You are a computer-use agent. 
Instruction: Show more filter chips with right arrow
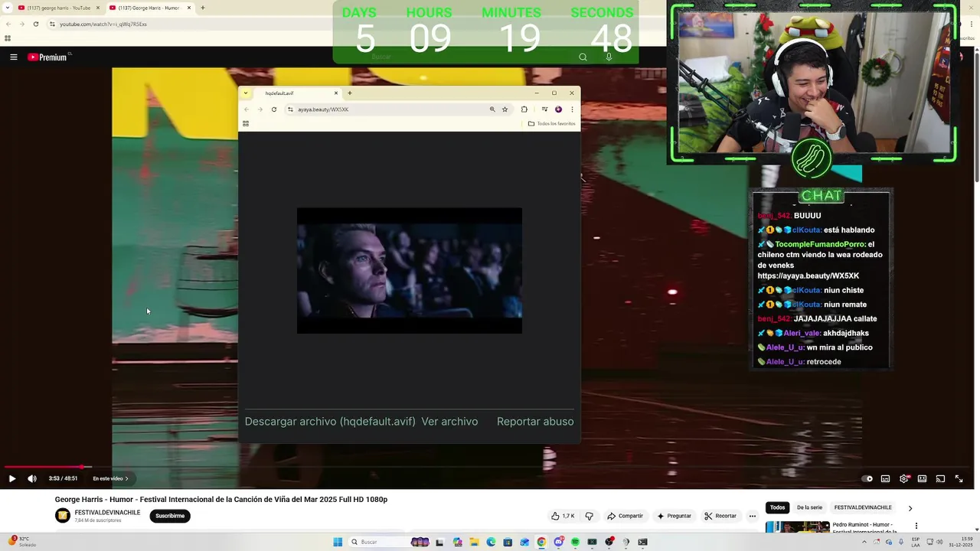(910, 508)
